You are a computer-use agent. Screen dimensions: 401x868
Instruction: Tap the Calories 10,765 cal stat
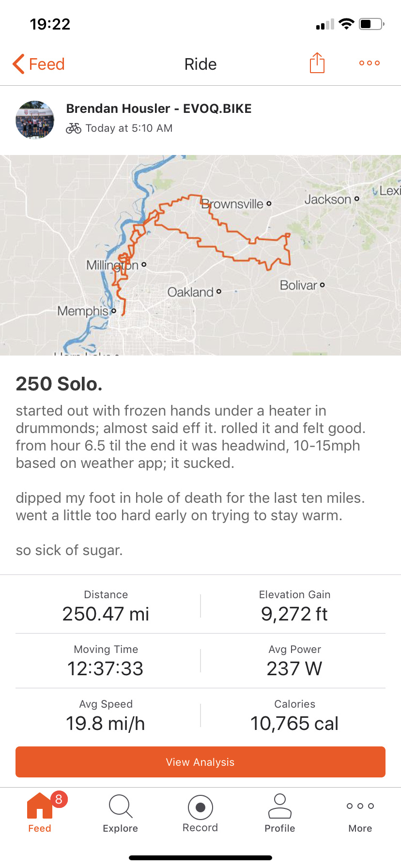[294, 715]
